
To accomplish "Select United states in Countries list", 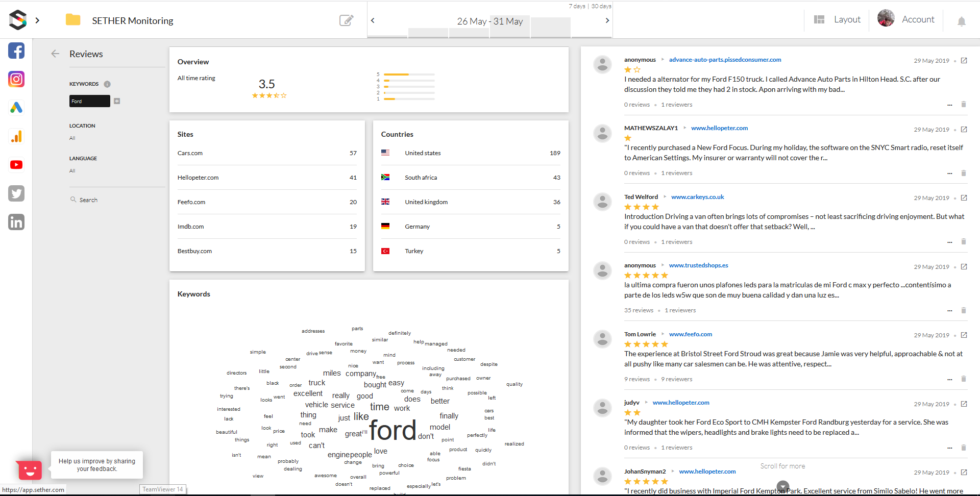I will coord(471,153).
